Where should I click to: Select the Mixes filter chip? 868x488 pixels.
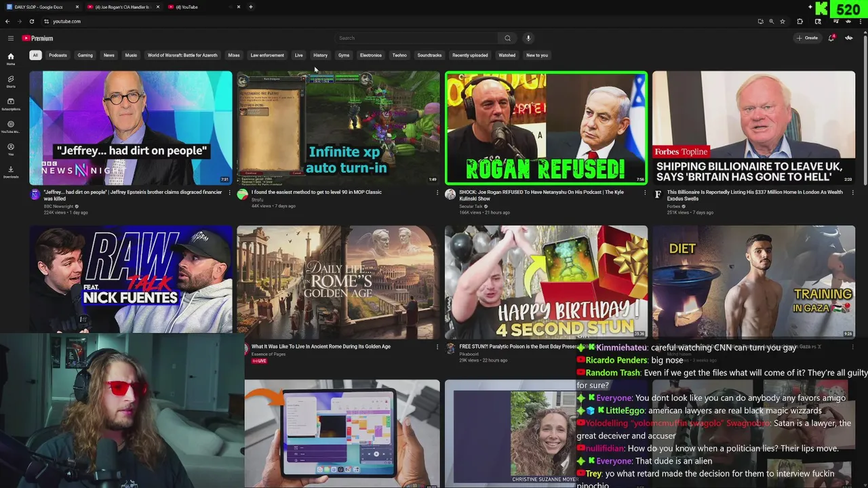(234, 55)
